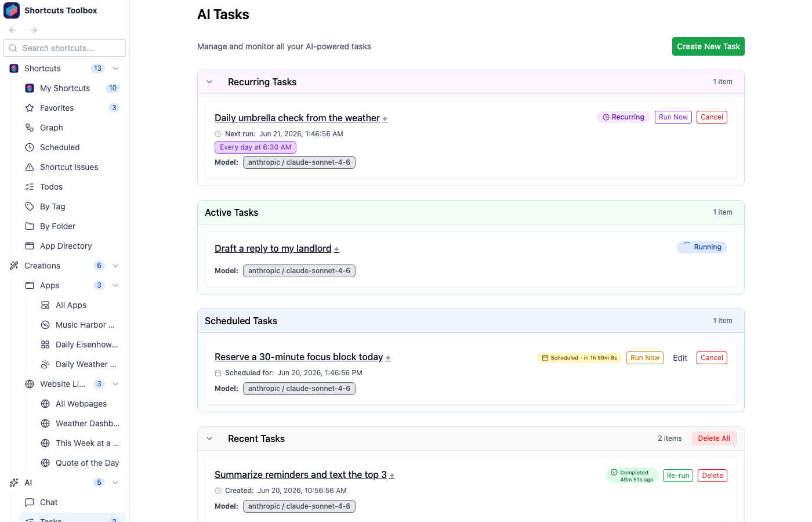812x522 pixels.
Task: Click Scheduled for Jun 20, 2026 text
Action: point(293,373)
